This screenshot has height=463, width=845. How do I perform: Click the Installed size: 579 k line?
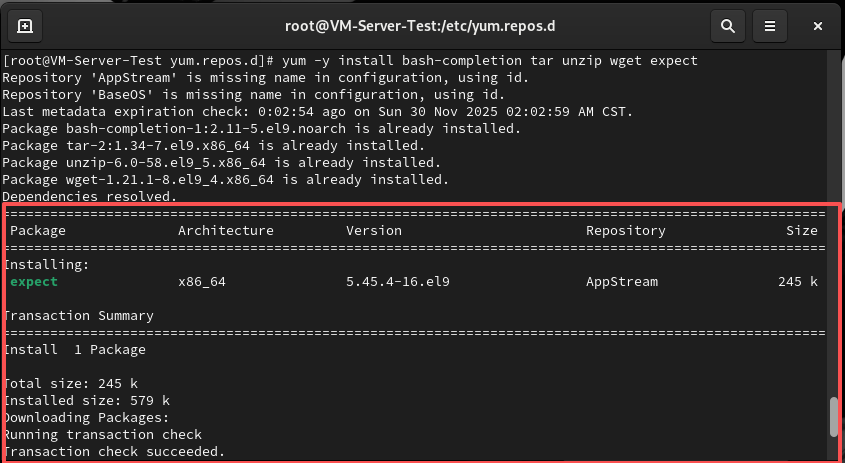click(86, 401)
